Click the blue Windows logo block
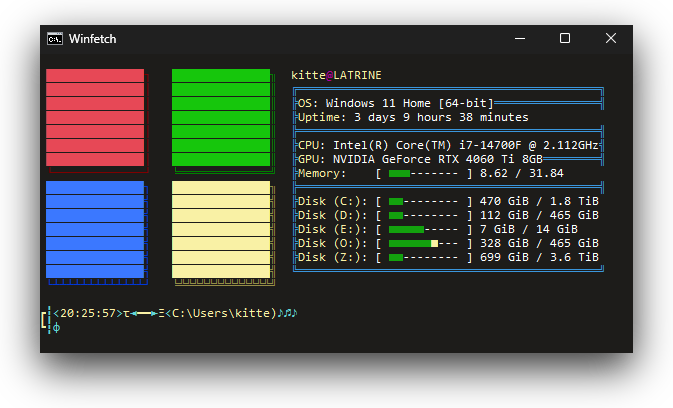673x408 pixels. (x=95, y=230)
